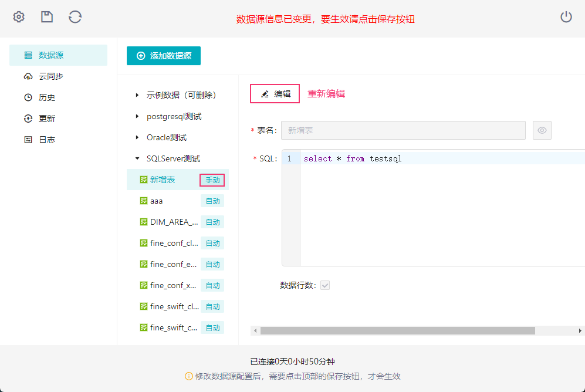Open the 数据源 sidebar menu

pos(58,55)
